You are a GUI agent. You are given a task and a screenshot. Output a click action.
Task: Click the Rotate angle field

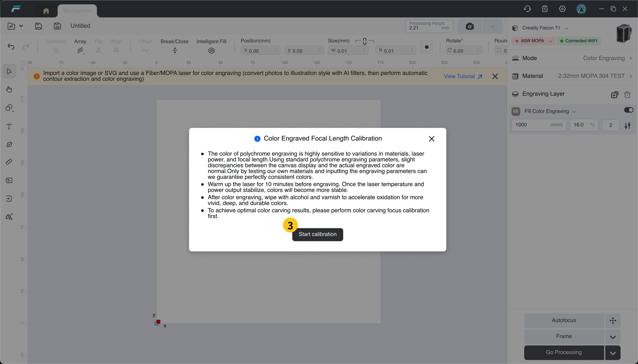pyautogui.click(x=464, y=50)
